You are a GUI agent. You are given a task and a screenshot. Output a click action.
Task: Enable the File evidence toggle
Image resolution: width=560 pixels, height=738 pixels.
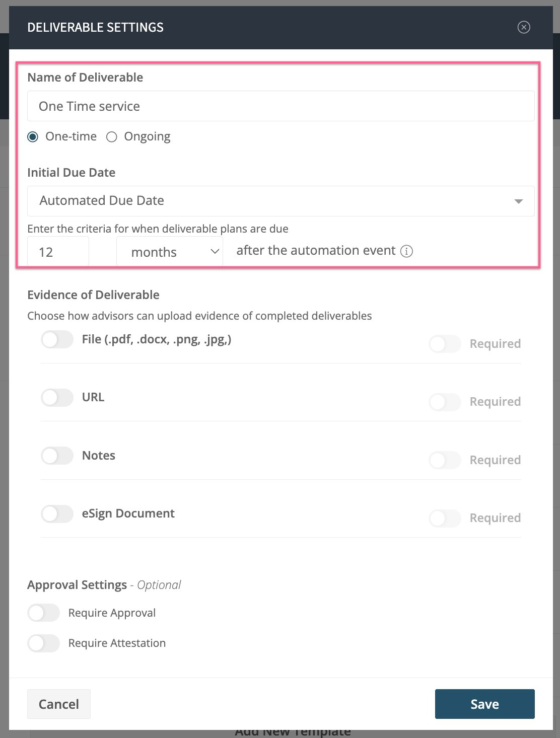tap(57, 339)
